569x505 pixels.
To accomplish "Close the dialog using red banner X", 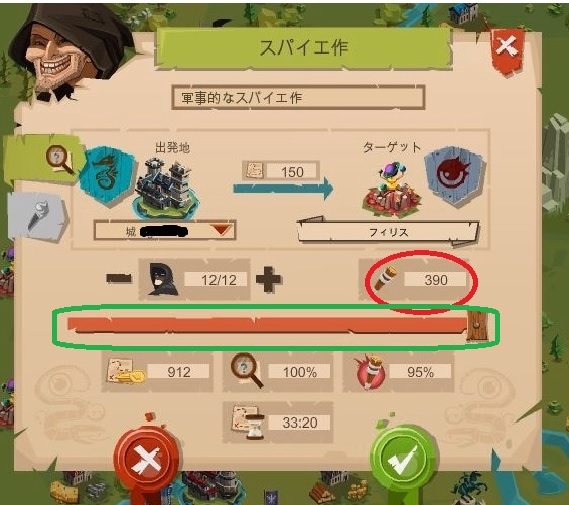I will [507, 51].
